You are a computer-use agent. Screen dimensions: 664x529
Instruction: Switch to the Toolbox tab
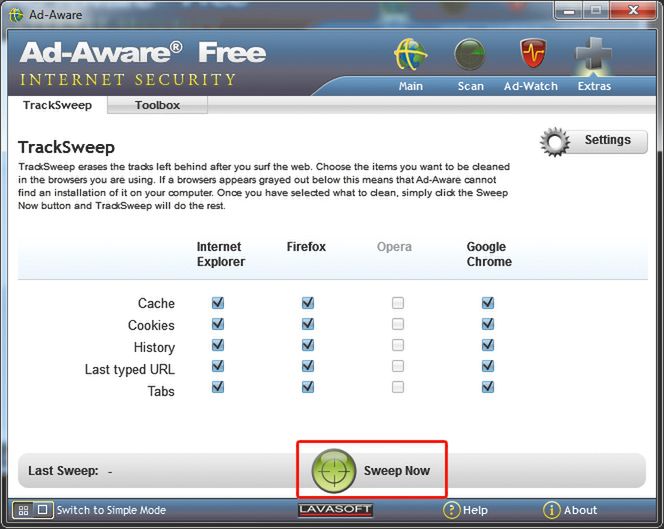pos(158,105)
